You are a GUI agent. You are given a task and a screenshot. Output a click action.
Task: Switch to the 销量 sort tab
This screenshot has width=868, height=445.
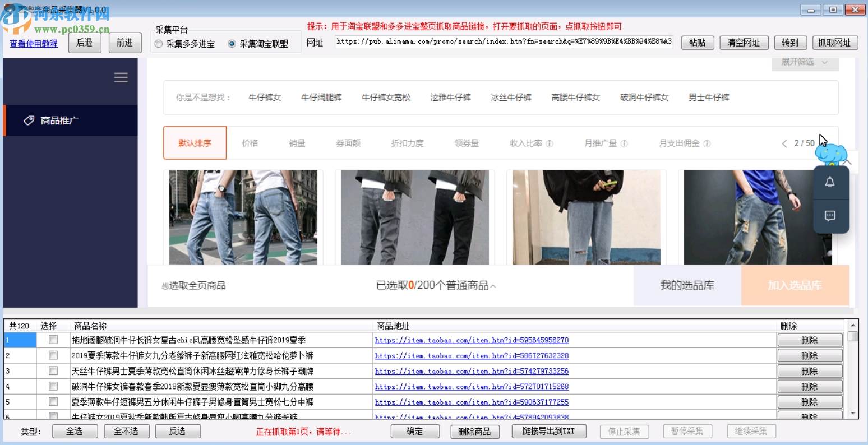coord(297,143)
